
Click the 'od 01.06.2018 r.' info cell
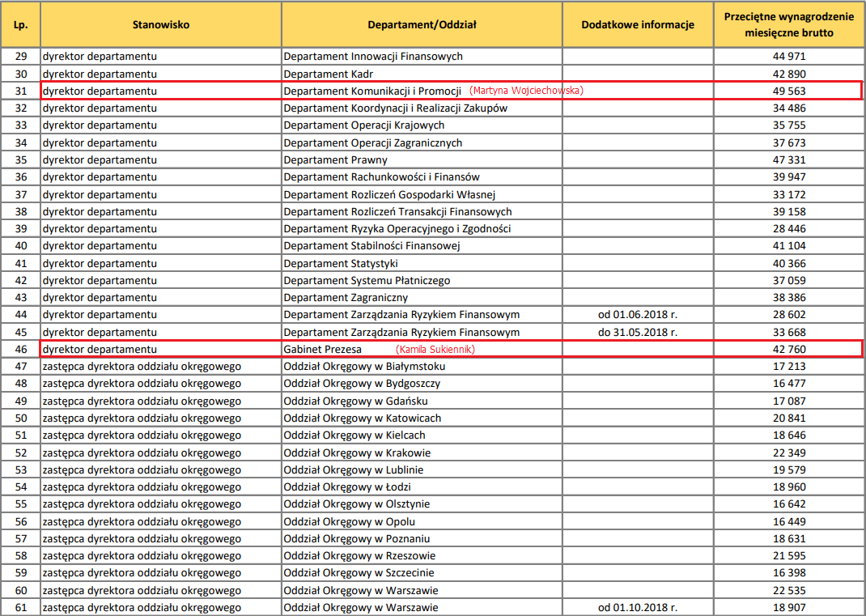(638, 314)
